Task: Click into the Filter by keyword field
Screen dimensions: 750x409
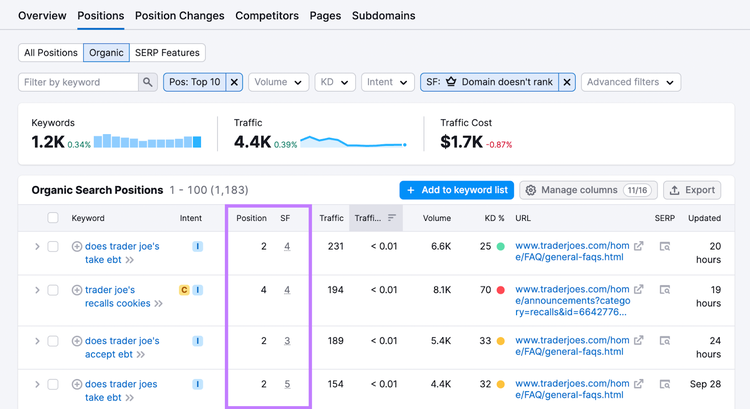Action: [x=79, y=82]
